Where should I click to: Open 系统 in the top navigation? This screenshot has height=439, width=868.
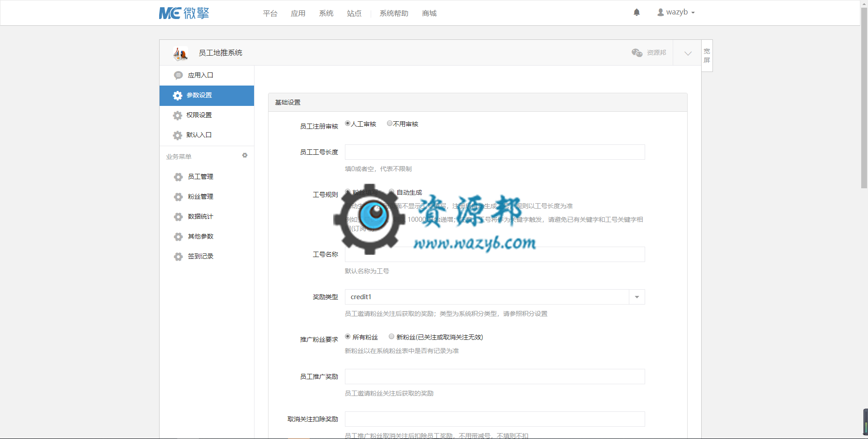pos(326,14)
